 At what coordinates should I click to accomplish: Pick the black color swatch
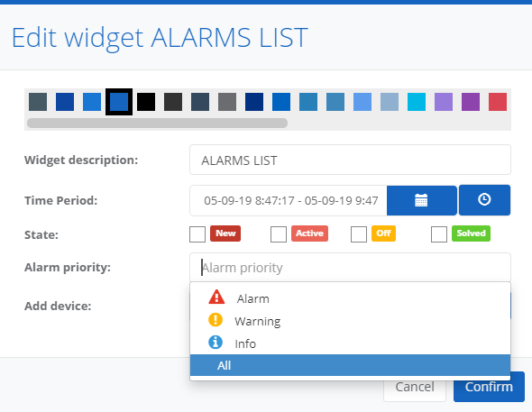click(x=146, y=102)
